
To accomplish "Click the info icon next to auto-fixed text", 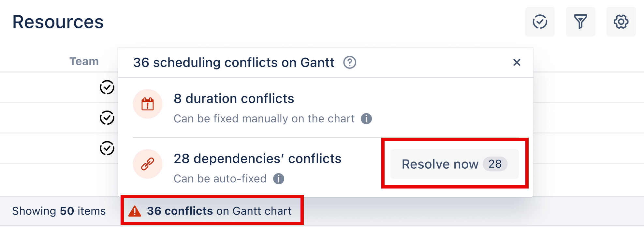I will pos(279,179).
